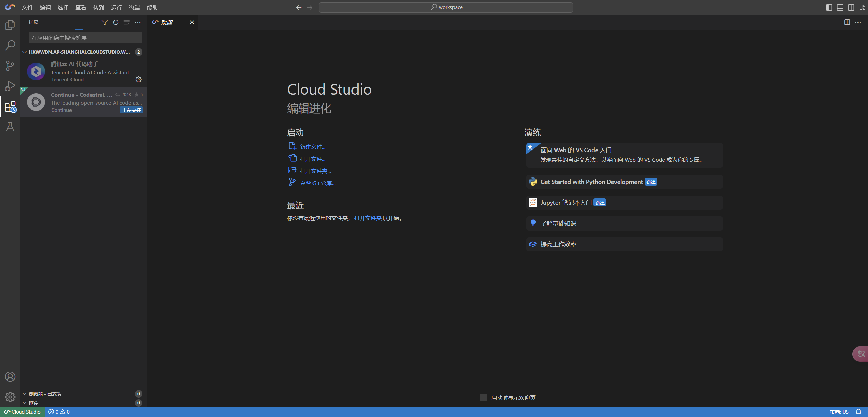
Task: Open the Testing flask icon
Action: [10, 127]
